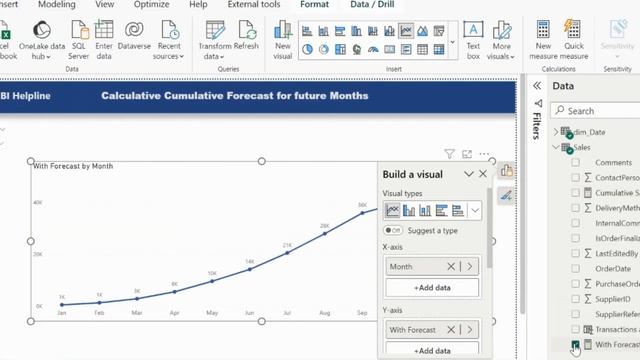Open More visuals dropdown

501,40
